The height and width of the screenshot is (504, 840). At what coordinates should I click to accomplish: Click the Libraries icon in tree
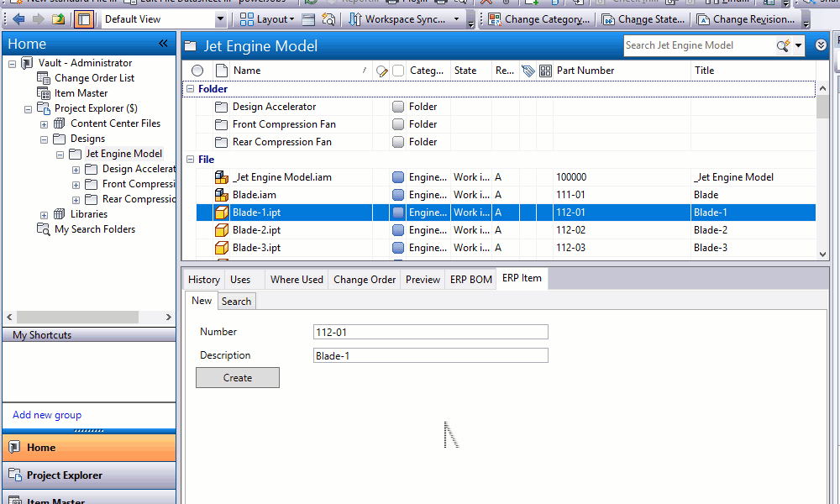click(x=60, y=214)
